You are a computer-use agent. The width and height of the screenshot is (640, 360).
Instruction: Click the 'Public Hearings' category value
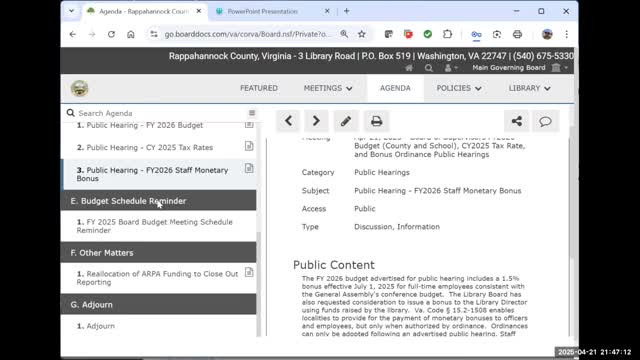(x=382, y=173)
